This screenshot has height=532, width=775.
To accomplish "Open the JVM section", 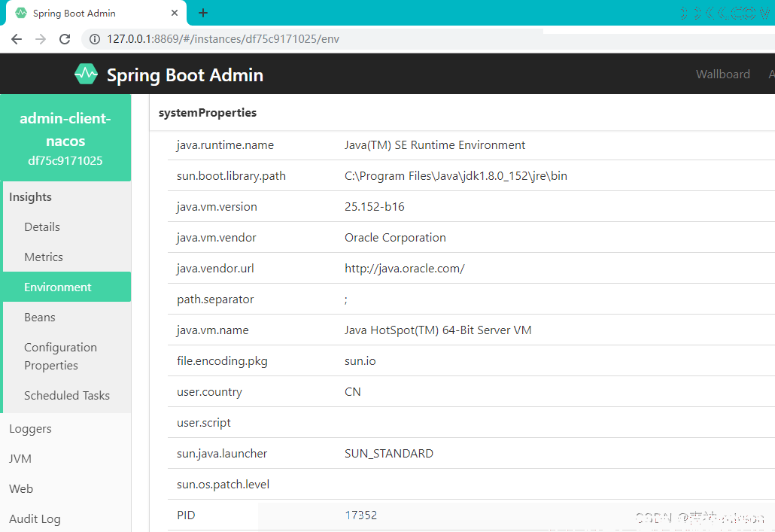I will tap(20, 459).
